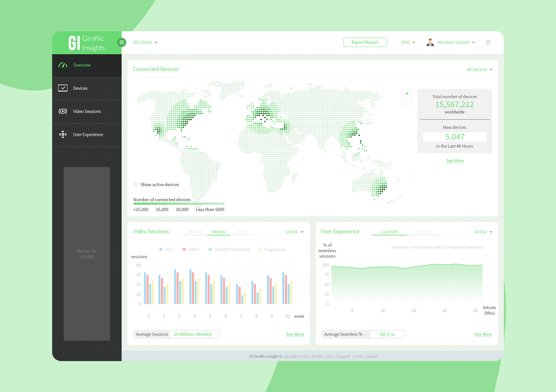The width and height of the screenshot is (556, 392).
Task: Zoom in on the map
Action: point(407,94)
